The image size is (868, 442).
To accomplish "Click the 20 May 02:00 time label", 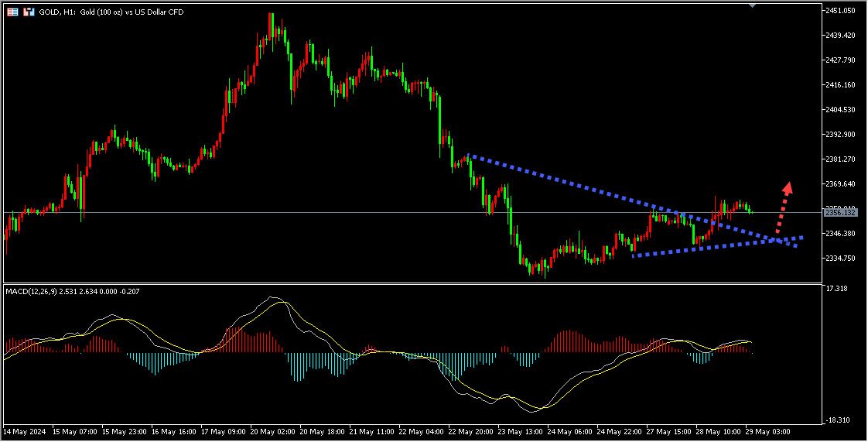I will 275,430.
